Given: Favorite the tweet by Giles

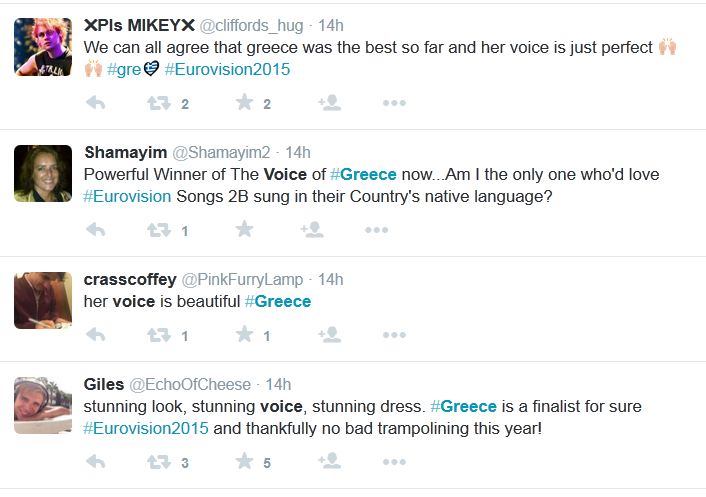Looking at the screenshot, I should tap(245, 462).
